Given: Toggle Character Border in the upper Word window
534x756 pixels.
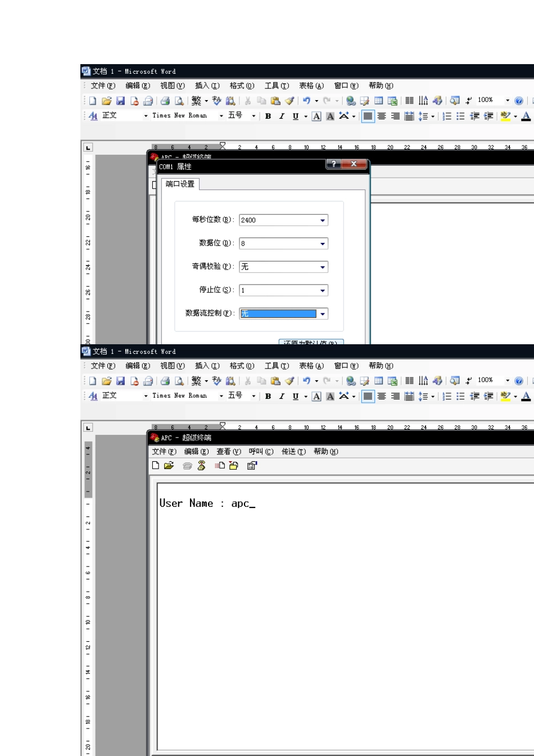Looking at the screenshot, I should pyautogui.click(x=316, y=116).
